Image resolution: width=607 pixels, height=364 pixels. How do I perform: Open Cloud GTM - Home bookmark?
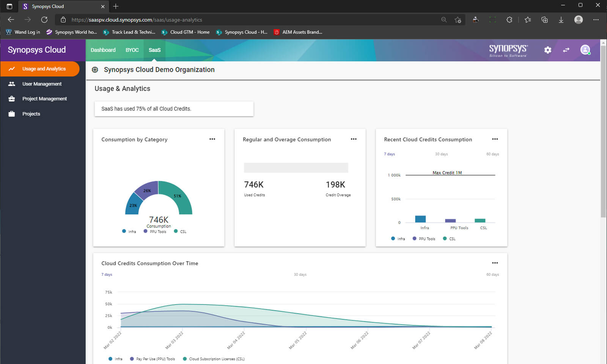click(189, 32)
